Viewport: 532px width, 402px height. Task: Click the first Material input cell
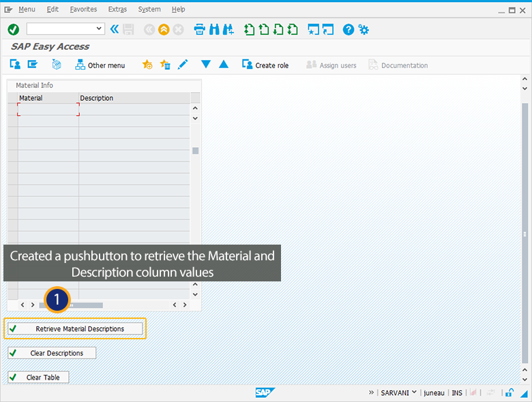[x=48, y=110]
